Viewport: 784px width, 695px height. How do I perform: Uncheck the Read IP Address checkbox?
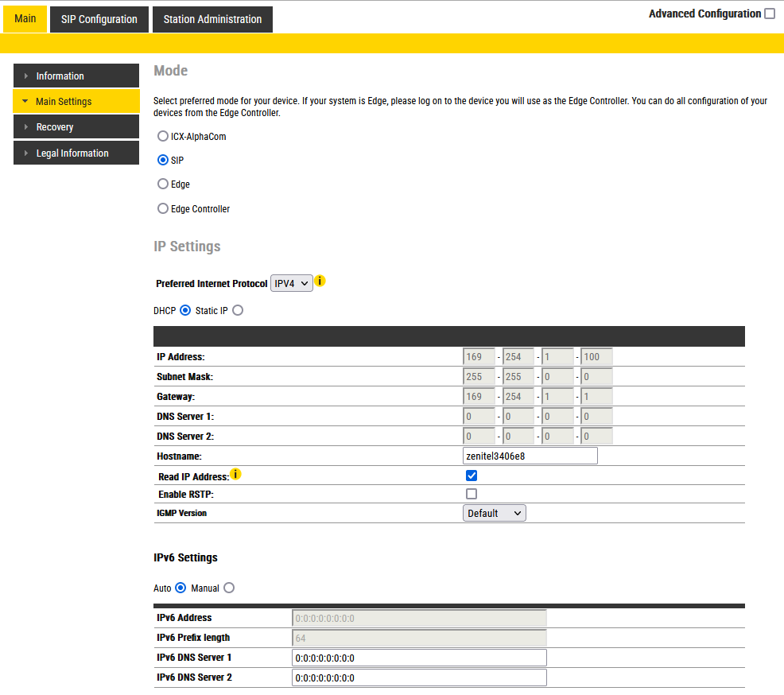(x=472, y=476)
